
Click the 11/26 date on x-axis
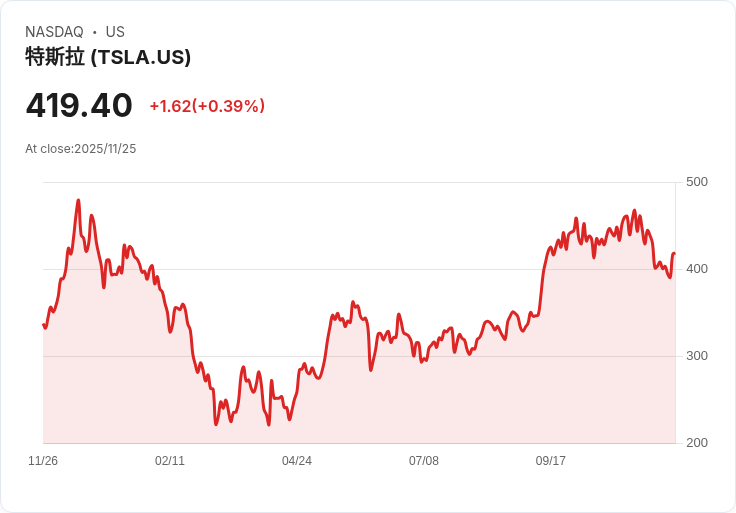[x=43, y=461]
